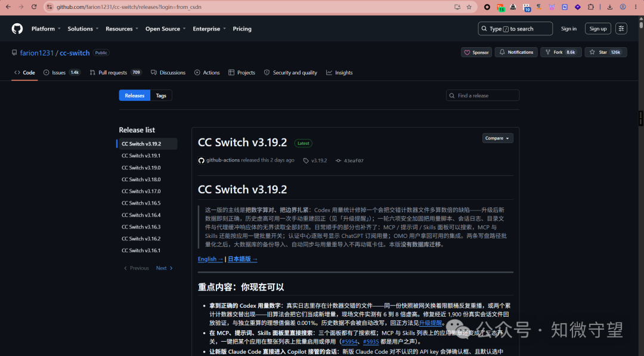This screenshot has height=356, width=644.
Task: Click the Type / to search box
Action: tap(515, 29)
